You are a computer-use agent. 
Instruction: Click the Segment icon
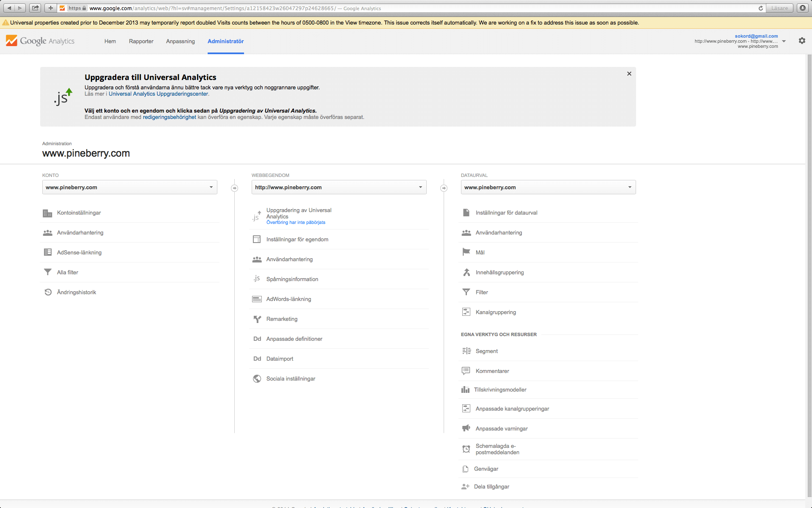(466, 351)
